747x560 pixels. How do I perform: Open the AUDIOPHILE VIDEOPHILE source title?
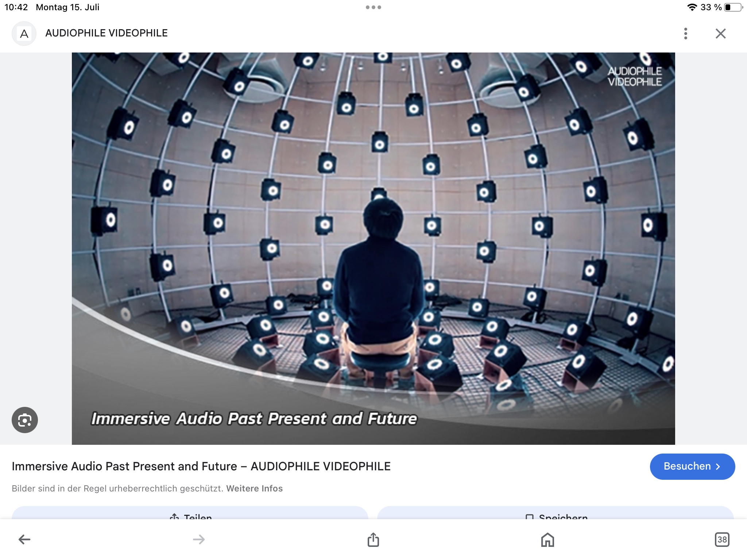(107, 33)
